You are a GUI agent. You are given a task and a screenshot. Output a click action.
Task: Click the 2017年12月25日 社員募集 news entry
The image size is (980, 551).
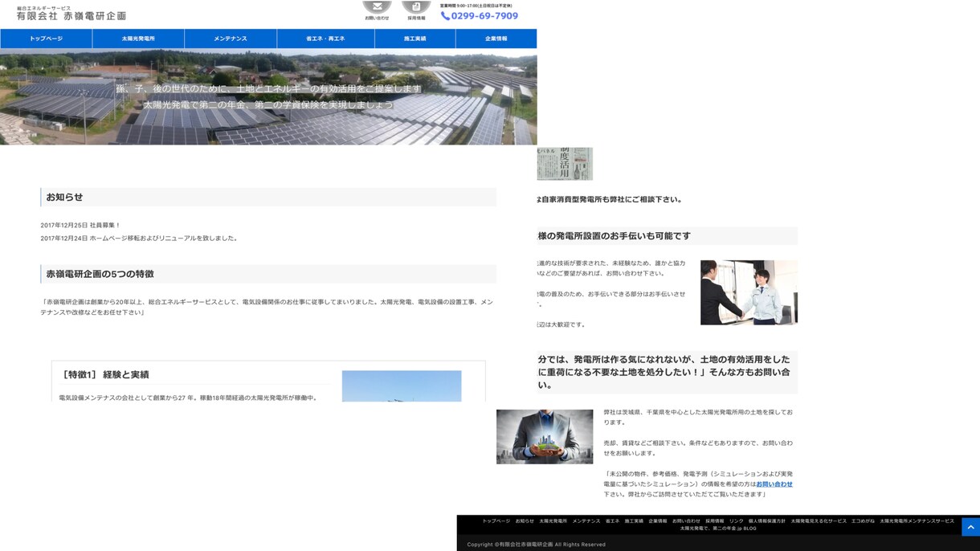point(80,226)
